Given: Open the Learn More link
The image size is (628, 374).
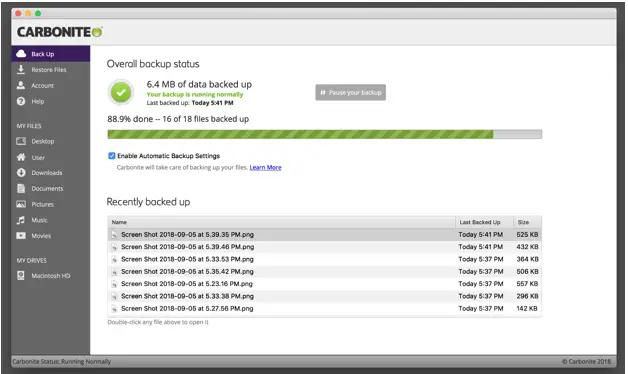Looking at the screenshot, I should click(x=266, y=167).
